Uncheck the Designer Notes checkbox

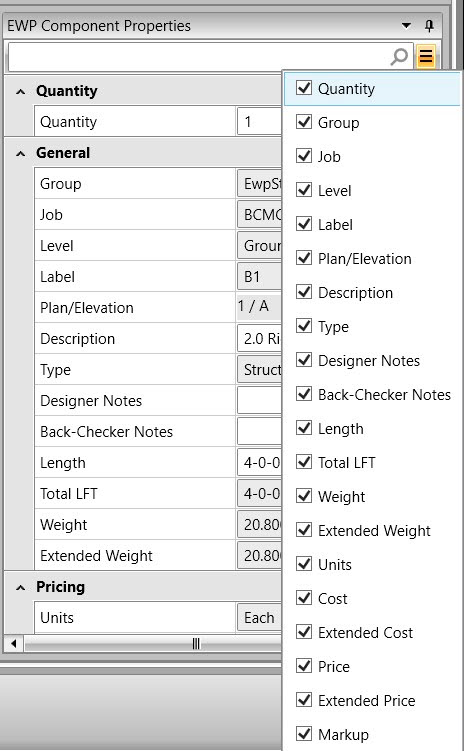(304, 360)
